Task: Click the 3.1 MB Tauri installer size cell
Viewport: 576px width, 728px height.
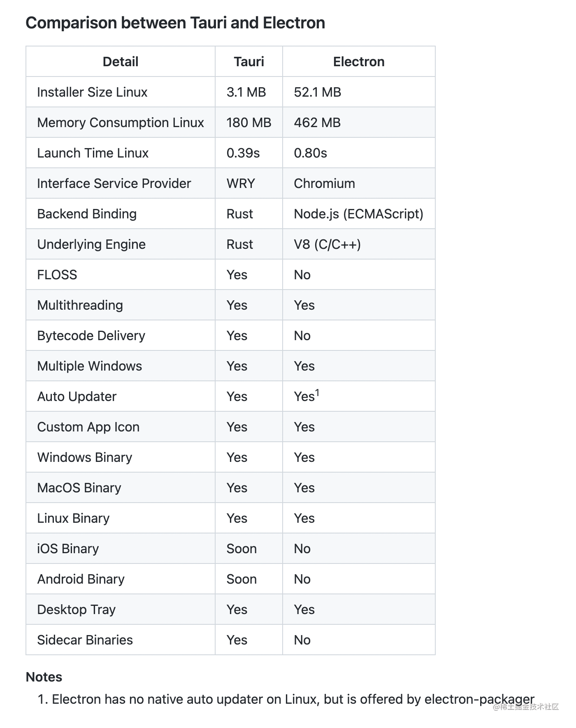Action: 246,92
